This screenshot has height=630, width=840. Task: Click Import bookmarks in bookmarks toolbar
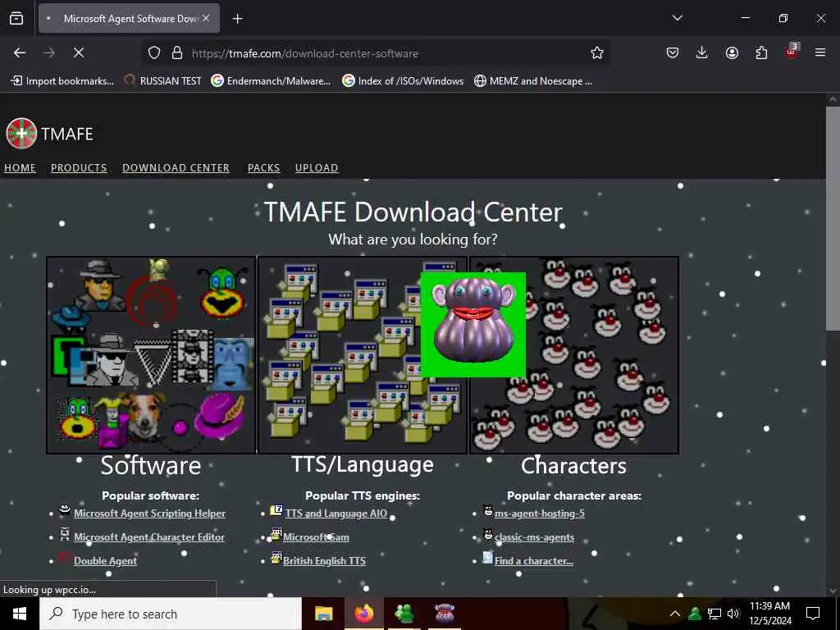(62, 81)
